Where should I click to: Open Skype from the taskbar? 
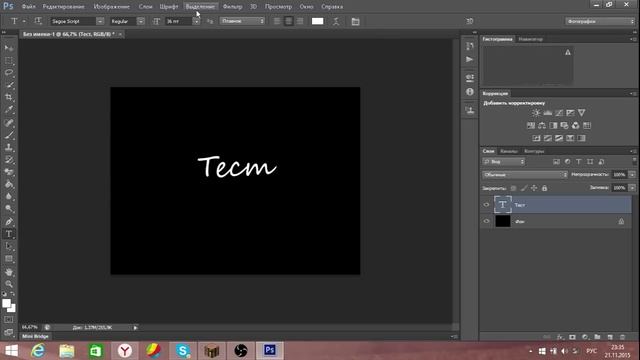coord(182,351)
